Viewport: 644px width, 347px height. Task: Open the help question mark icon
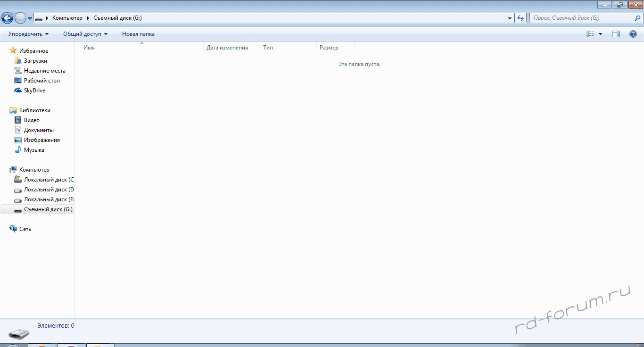point(633,34)
